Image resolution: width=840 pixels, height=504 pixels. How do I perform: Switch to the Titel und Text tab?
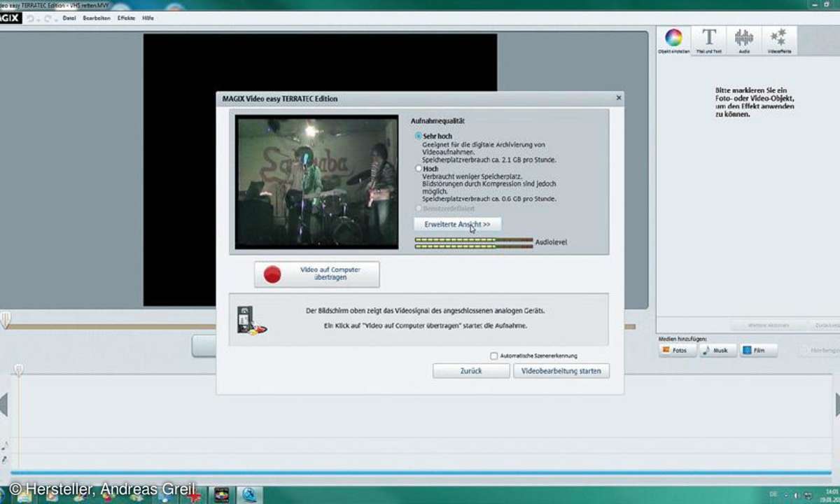(709, 41)
